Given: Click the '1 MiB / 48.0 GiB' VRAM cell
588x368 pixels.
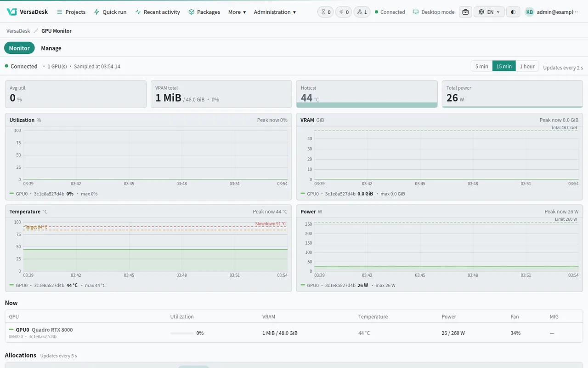Looking at the screenshot, I should (280, 333).
